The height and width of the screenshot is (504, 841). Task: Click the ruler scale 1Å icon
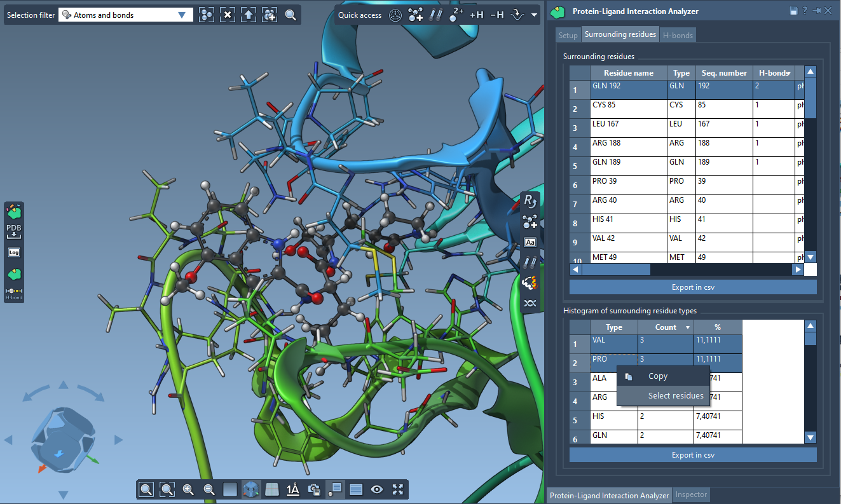click(x=293, y=489)
